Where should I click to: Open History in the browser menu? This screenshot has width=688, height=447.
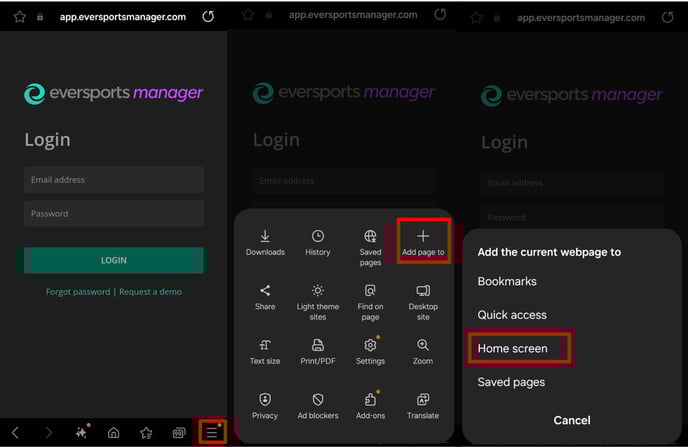318,243
